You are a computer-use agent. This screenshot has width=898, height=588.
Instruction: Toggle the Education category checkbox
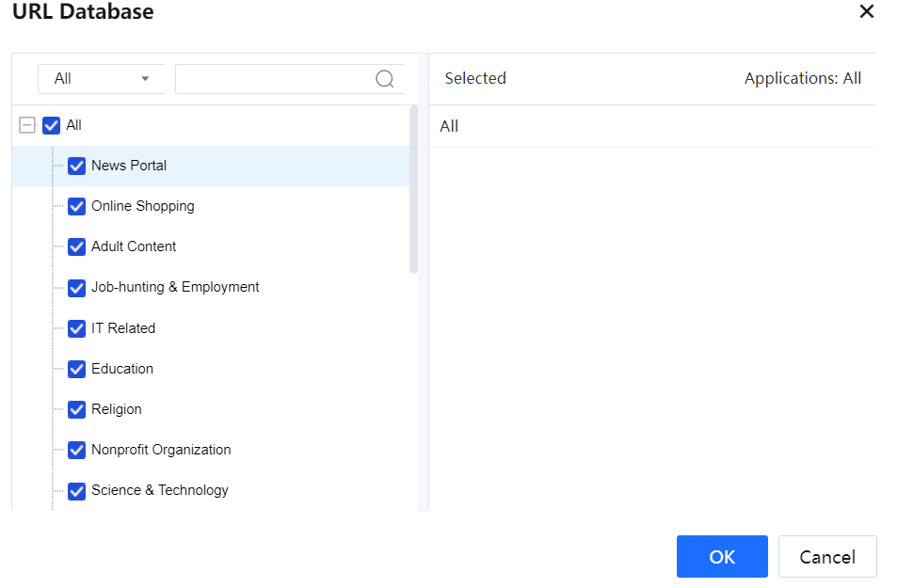77,369
